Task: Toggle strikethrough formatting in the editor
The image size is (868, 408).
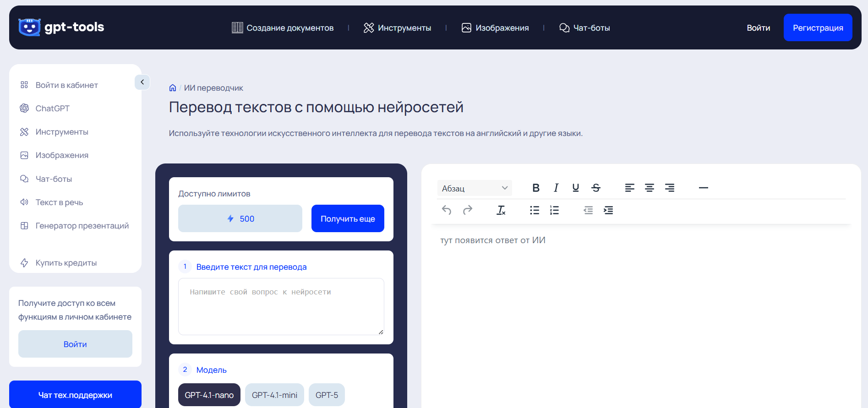Action: pos(596,188)
